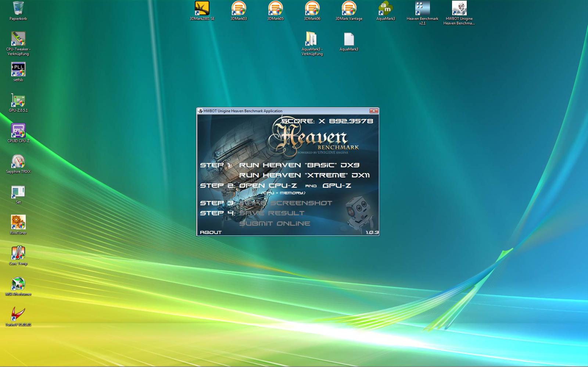
Task: Launch 3DMark05 desktop shortcut
Action: 275,11
